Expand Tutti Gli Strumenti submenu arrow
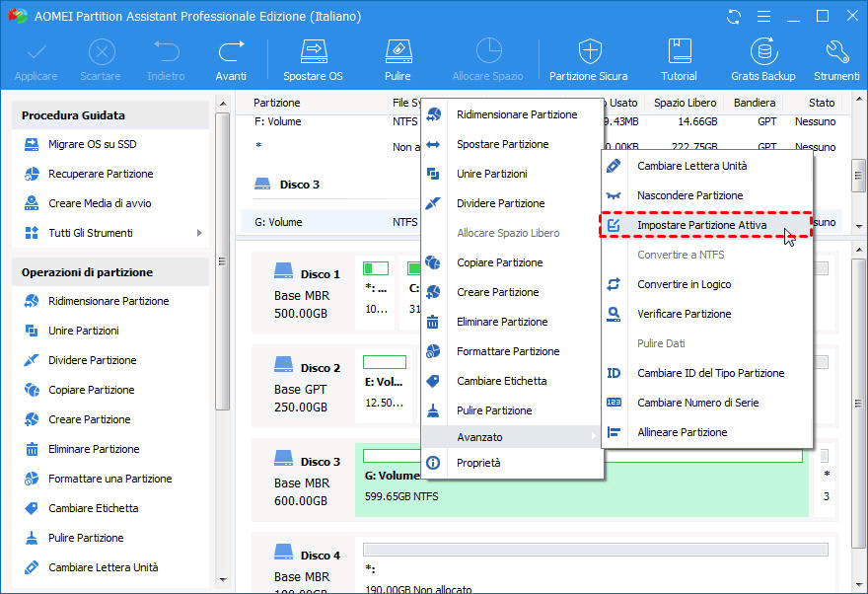The width and height of the screenshot is (868, 594). (x=199, y=233)
